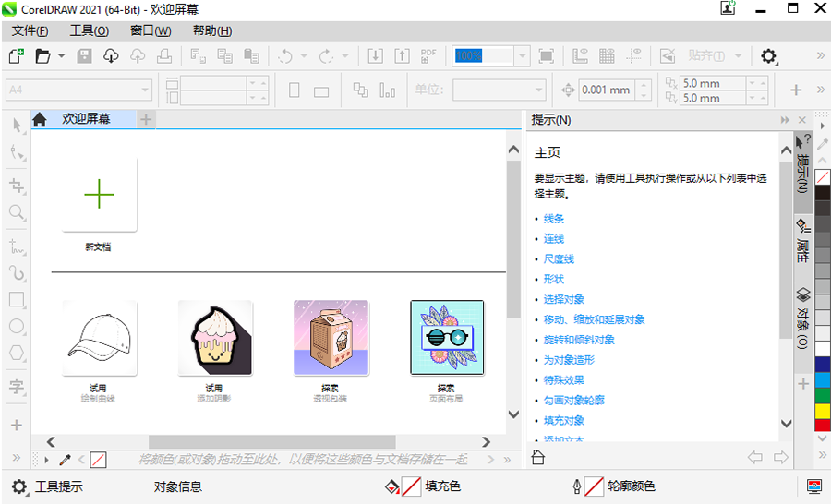This screenshot has width=831, height=504.
Task: Click the Undo arrow icon
Action: pos(285,55)
